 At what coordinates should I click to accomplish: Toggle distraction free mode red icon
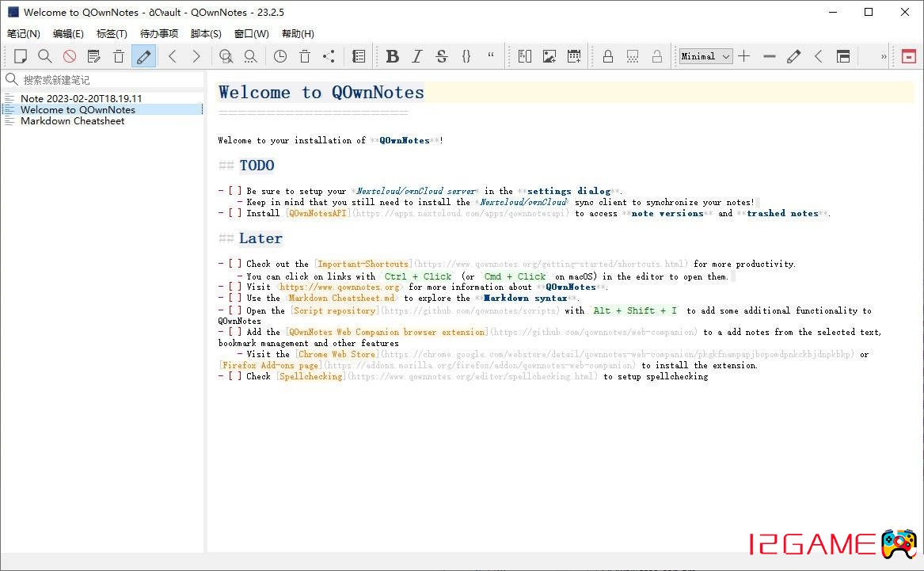pos(909,56)
